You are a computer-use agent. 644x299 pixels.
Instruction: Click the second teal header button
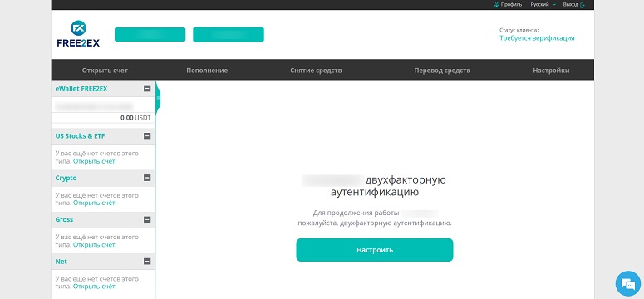point(229,35)
